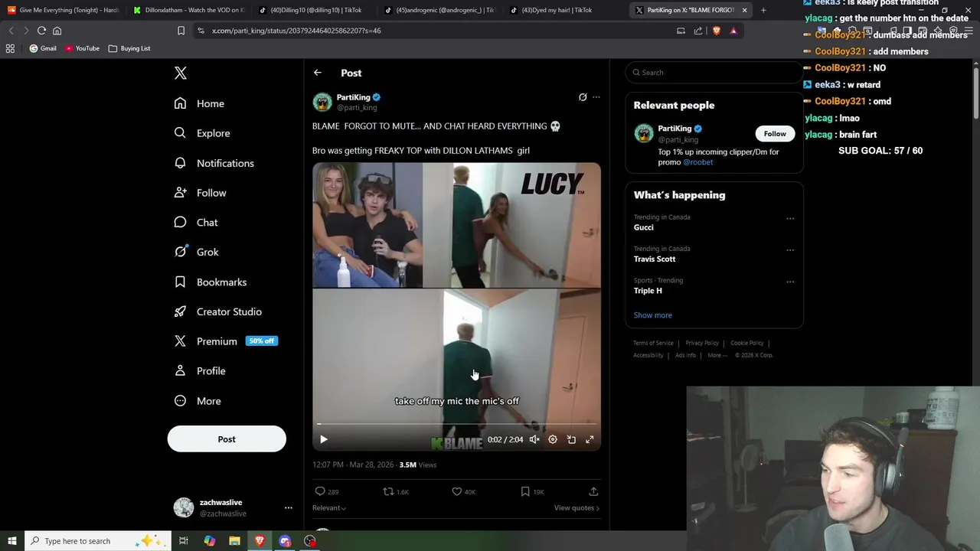This screenshot has width=980, height=551.
Task: Switch to Dilling10 TikTok browser tab
Action: pyautogui.click(x=314, y=10)
